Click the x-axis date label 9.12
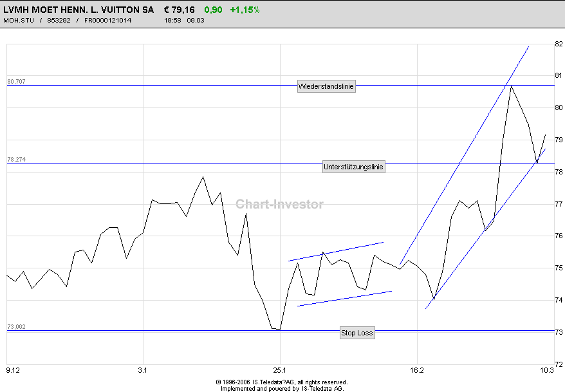Screen dimensions: 565x392 pos(13,370)
